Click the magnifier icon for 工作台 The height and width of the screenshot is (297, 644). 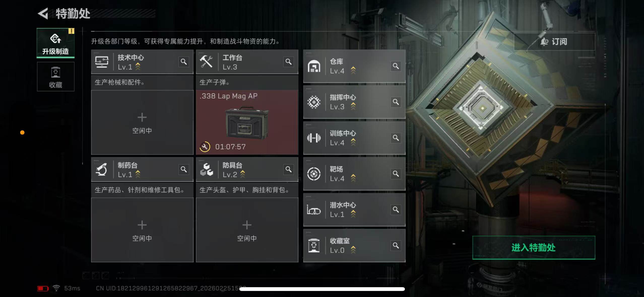pos(288,62)
